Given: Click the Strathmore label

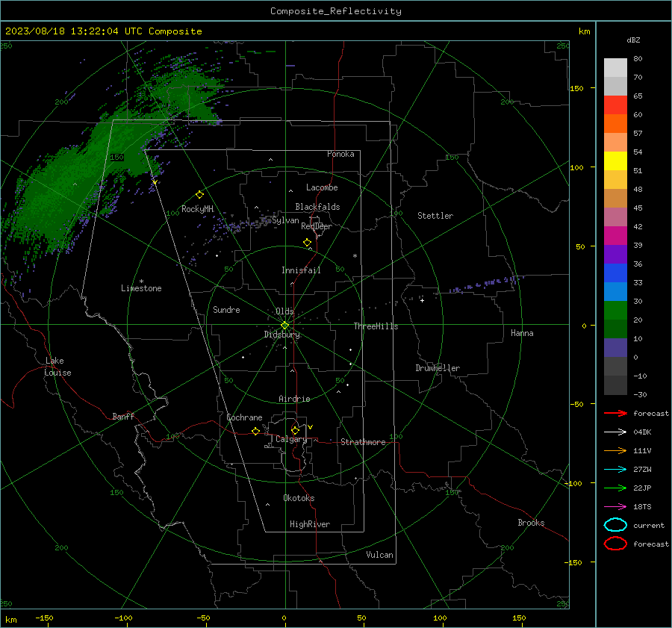Looking at the screenshot, I should pyautogui.click(x=363, y=442).
